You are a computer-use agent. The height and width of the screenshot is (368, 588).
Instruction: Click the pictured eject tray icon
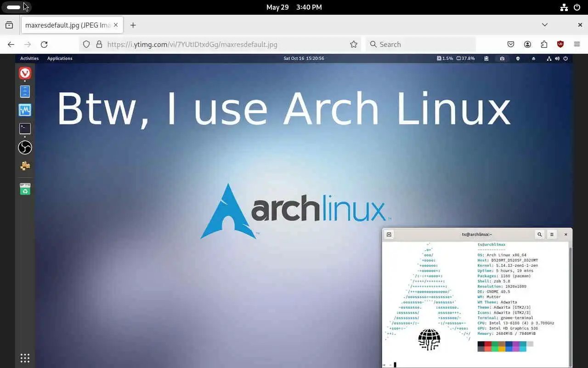tap(533, 58)
